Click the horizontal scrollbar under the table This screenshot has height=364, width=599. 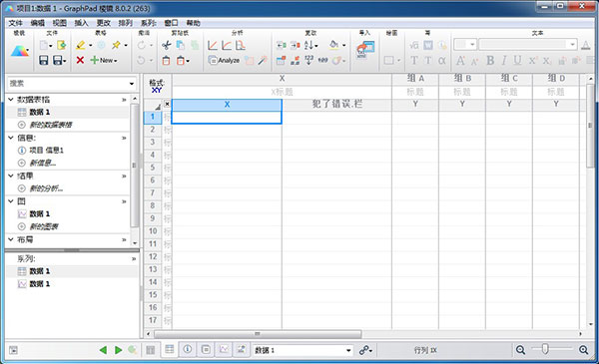pos(258,334)
